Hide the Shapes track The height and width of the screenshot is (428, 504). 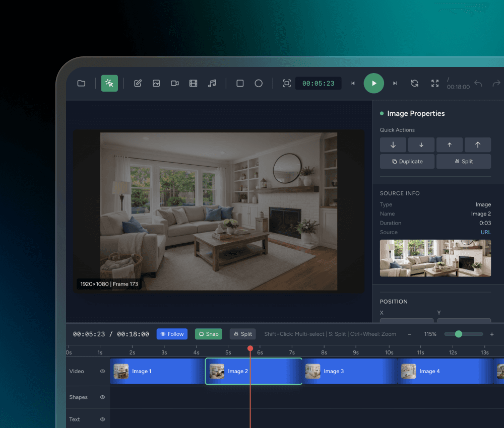pyautogui.click(x=102, y=397)
